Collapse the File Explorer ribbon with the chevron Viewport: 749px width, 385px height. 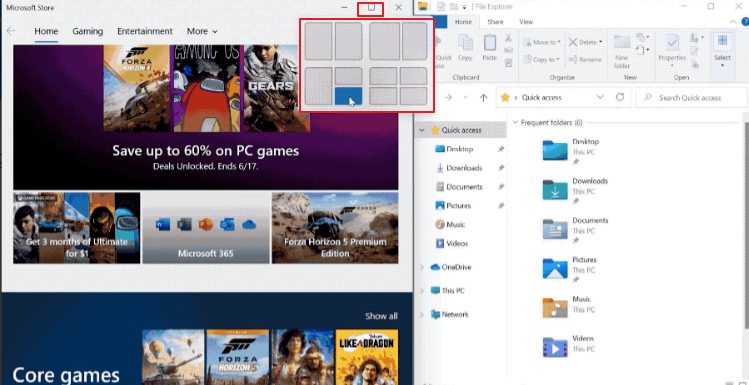pyautogui.click(x=734, y=22)
